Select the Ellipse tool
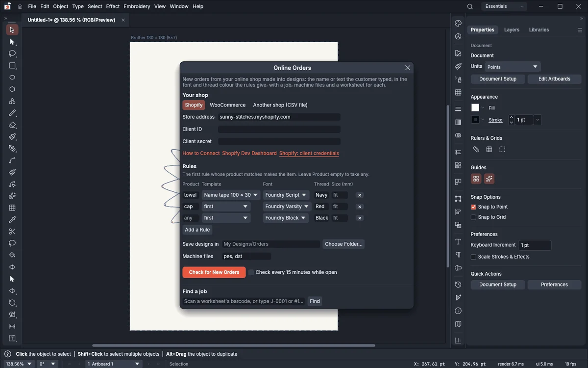The image size is (588, 368). 13,78
